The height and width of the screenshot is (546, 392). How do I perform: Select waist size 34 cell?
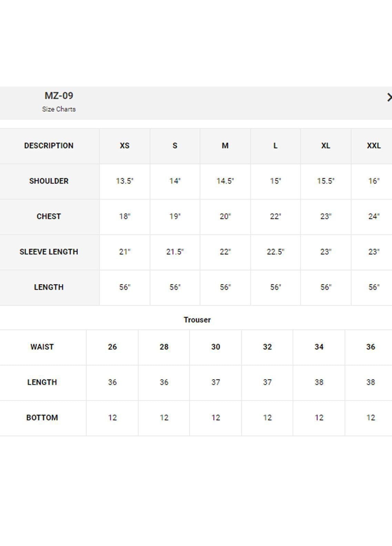pyautogui.click(x=319, y=347)
